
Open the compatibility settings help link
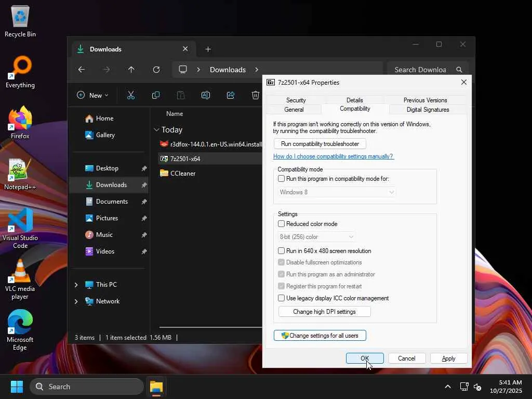(333, 156)
